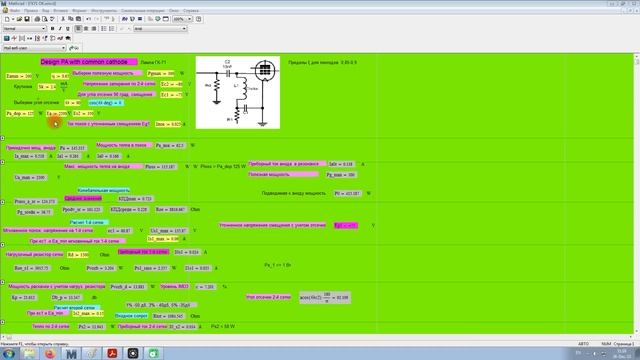The image size is (640, 360).
Task: Open the arrow next to New icon
Action: (13, 19)
